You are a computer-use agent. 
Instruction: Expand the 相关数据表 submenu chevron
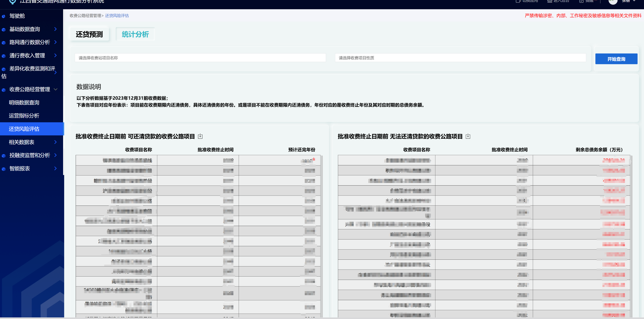click(x=55, y=142)
